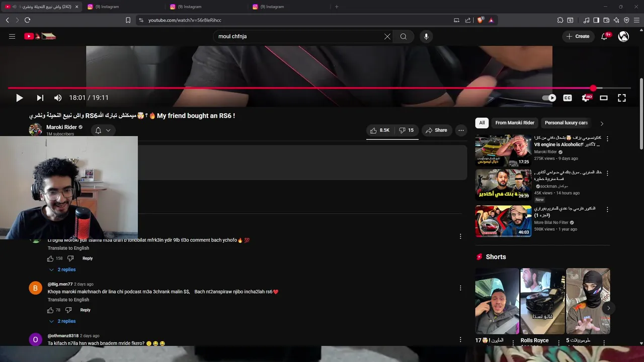Submit search with magnifier icon

coord(404,36)
